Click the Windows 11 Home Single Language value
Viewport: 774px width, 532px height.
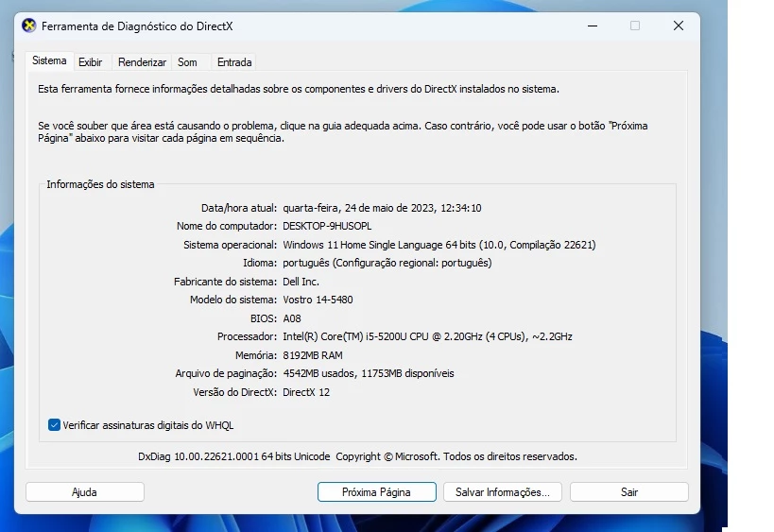coord(439,245)
